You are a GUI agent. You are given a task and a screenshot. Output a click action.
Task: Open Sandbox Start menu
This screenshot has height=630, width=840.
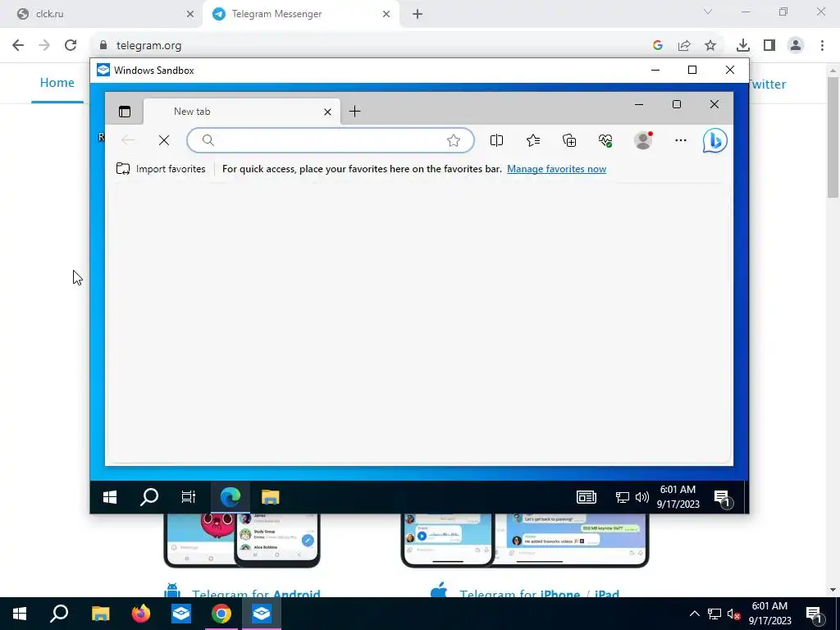tap(110, 497)
